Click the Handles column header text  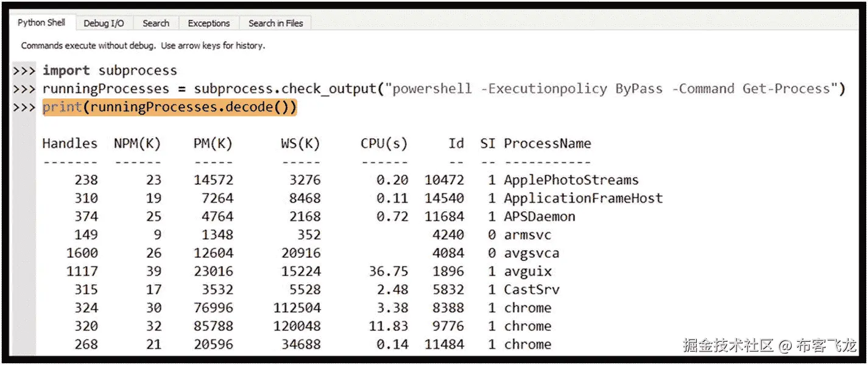69,144
